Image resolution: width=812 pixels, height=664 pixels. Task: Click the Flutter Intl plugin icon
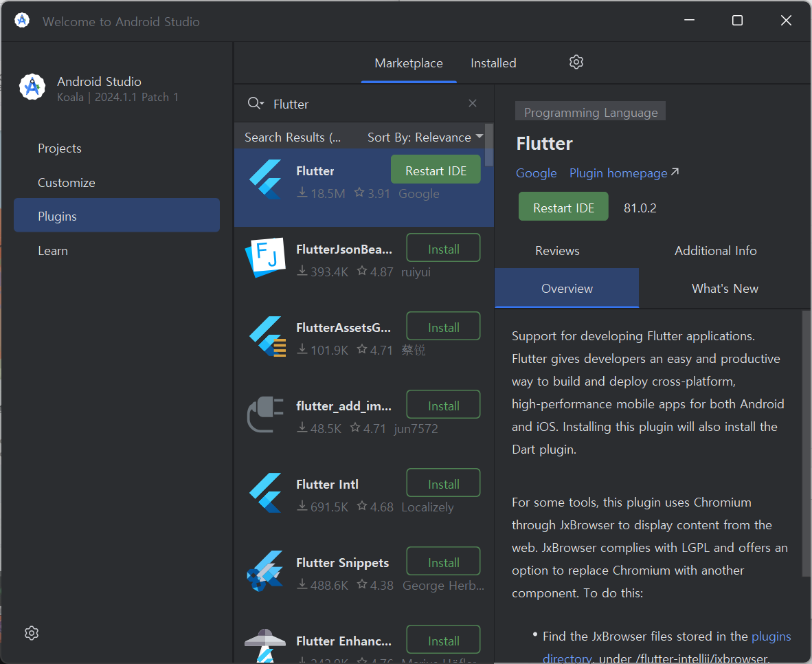pyautogui.click(x=266, y=493)
